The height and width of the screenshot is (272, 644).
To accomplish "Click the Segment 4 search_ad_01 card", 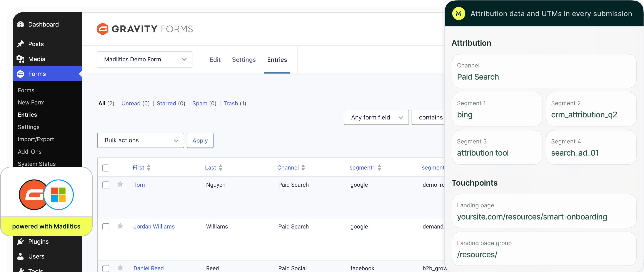I will click(591, 147).
